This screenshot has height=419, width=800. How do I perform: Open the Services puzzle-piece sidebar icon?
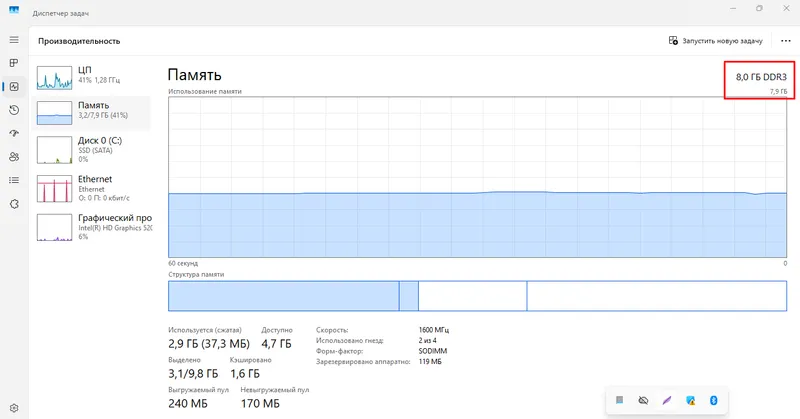click(14, 204)
